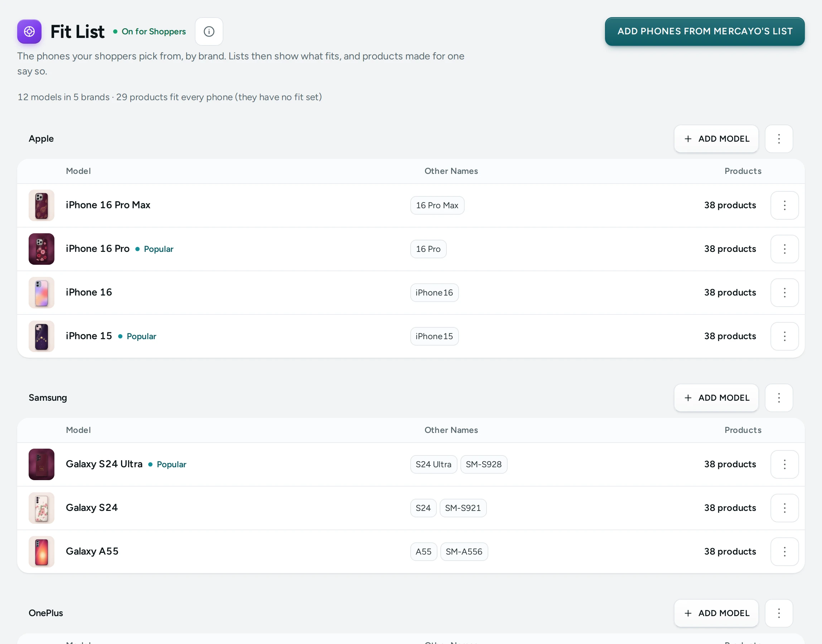Click the 'A55' name chip
Image resolution: width=822 pixels, height=644 pixels.
423,552
